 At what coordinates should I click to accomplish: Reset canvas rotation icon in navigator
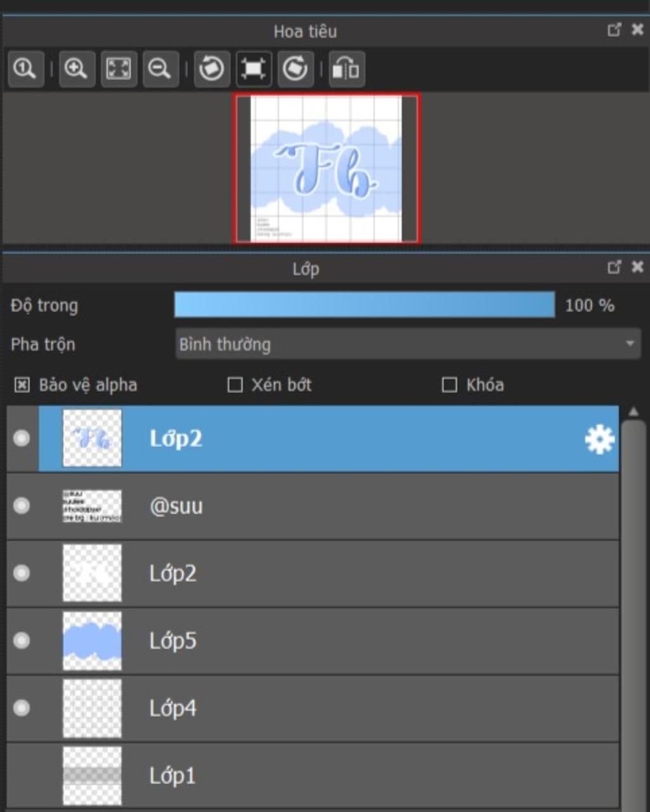[253, 69]
